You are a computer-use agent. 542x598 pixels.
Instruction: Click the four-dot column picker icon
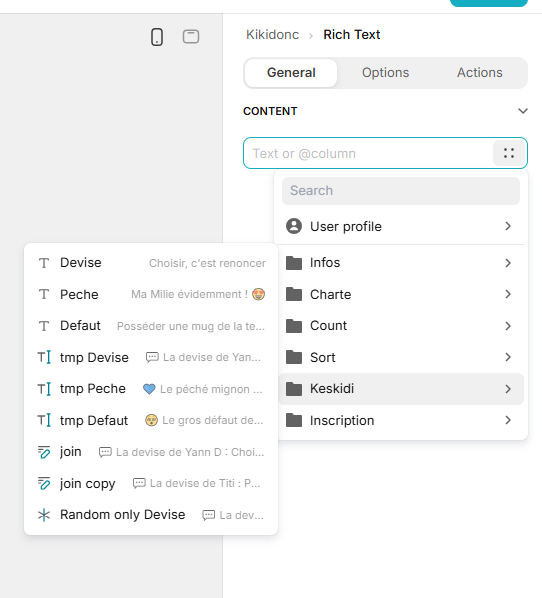tap(508, 153)
